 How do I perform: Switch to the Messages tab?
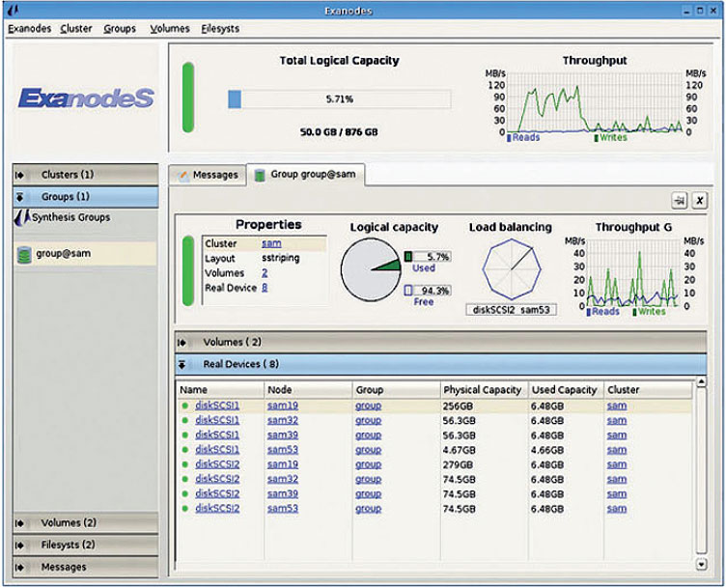(206, 175)
